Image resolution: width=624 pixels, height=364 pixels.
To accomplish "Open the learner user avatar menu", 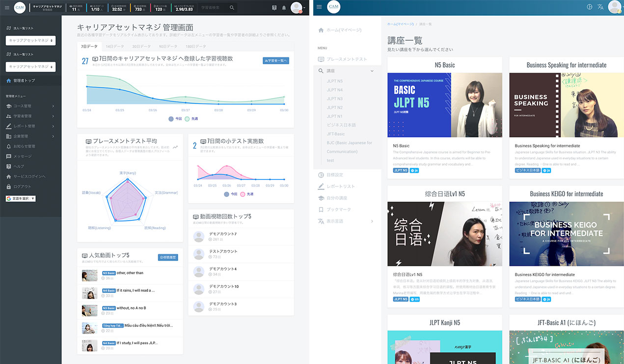I will point(615,7).
